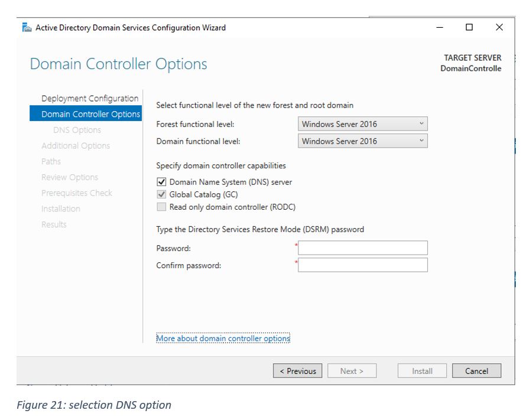Viewport: 530px width, 420px height.
Task: Open More about domain controller options link
Action: click(223, 338)
